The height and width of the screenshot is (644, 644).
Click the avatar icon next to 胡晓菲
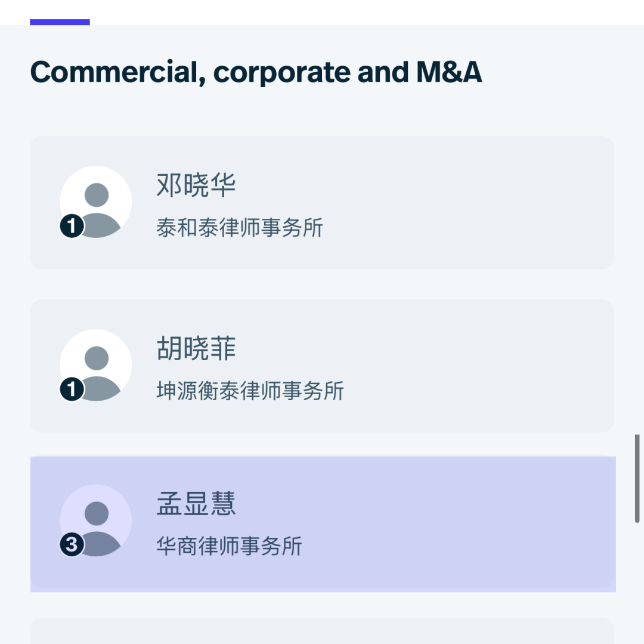(x=97, y=365)
